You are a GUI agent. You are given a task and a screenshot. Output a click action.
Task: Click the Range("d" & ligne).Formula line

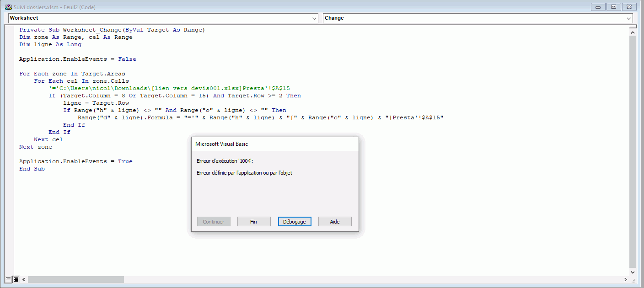(261, 117)
